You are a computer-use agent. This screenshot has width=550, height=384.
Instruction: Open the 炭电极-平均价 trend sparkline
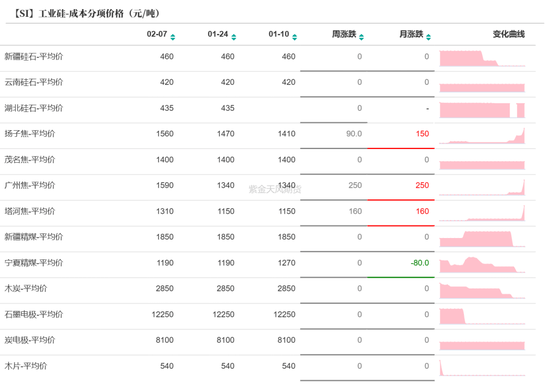482,345
